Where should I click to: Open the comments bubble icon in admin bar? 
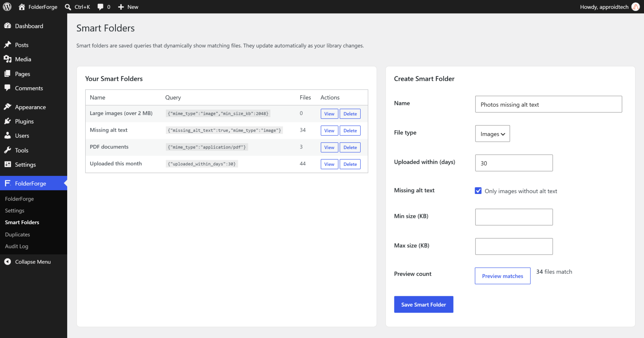[100, 7]
